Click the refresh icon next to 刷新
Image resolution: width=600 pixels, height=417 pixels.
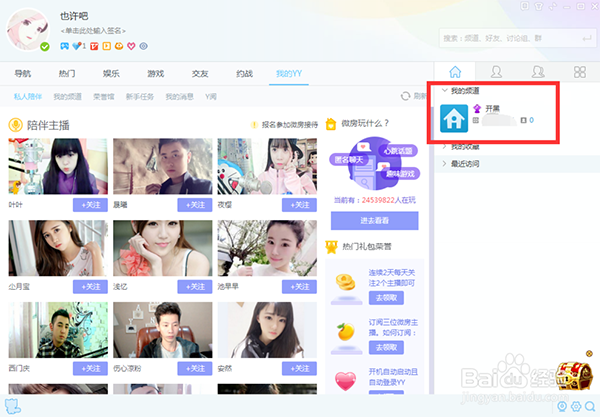(405, 96)
